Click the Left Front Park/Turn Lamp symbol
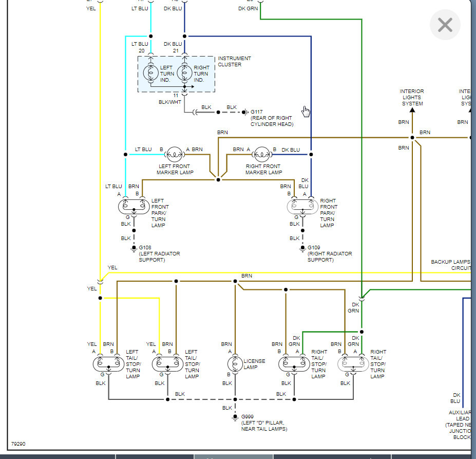476x459 pixels. 134,206
